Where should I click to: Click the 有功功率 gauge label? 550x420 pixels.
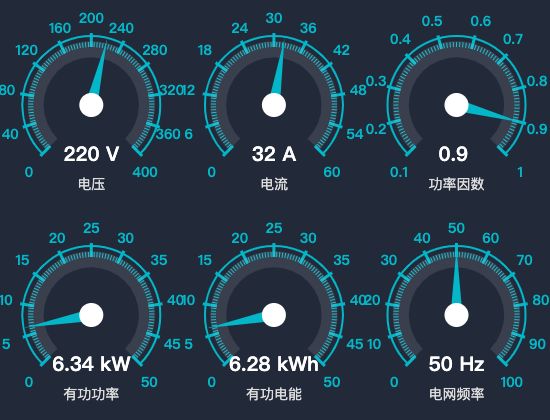[91, 394]
